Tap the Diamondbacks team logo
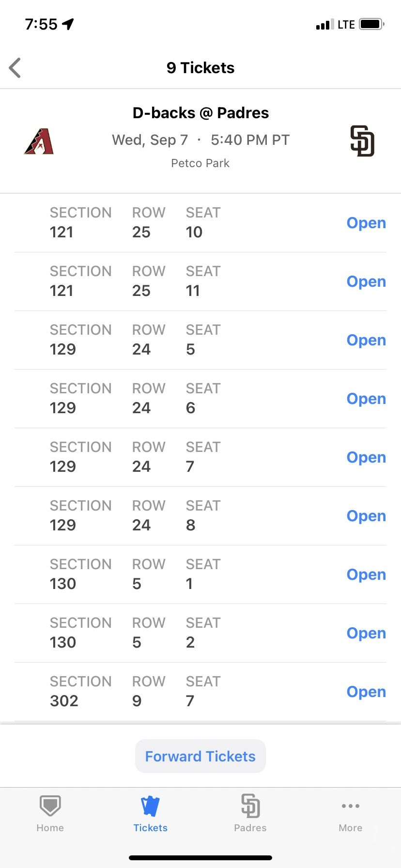401x868 pixels. click(x=39, y=141)
